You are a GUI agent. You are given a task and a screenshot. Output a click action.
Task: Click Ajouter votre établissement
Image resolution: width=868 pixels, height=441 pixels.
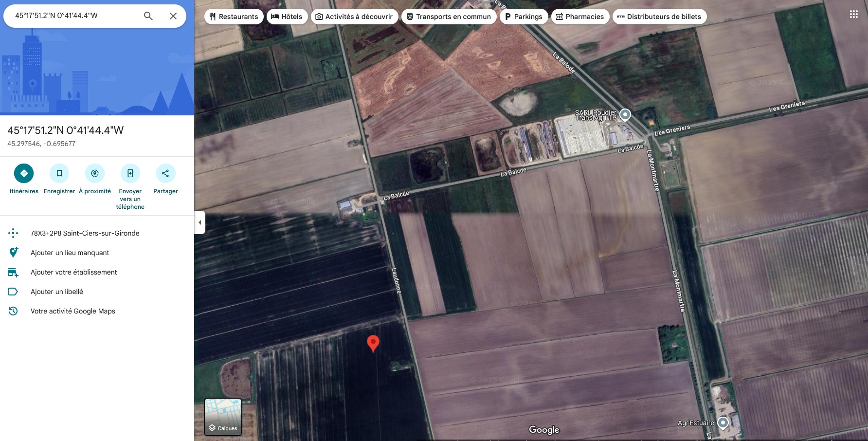[x=74, y=272]
